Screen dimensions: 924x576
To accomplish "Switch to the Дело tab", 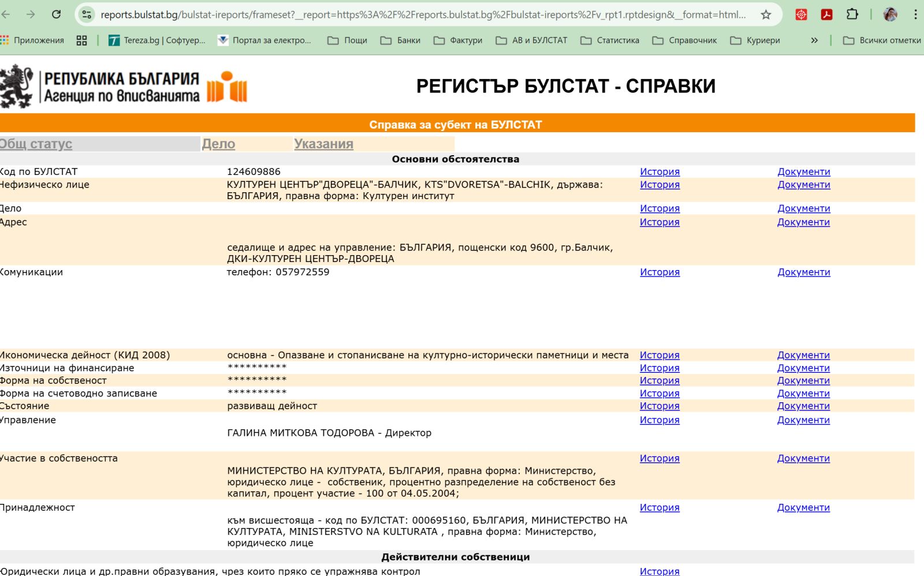I will (x=218, y=144).
